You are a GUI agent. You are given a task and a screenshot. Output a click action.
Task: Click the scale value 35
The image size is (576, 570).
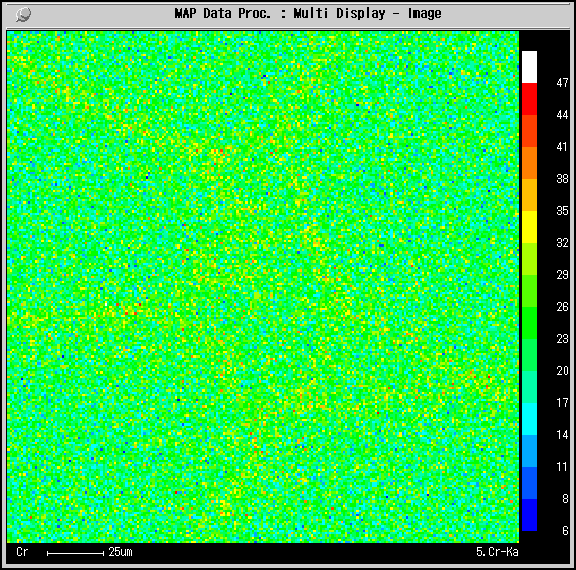coord(562,211)
